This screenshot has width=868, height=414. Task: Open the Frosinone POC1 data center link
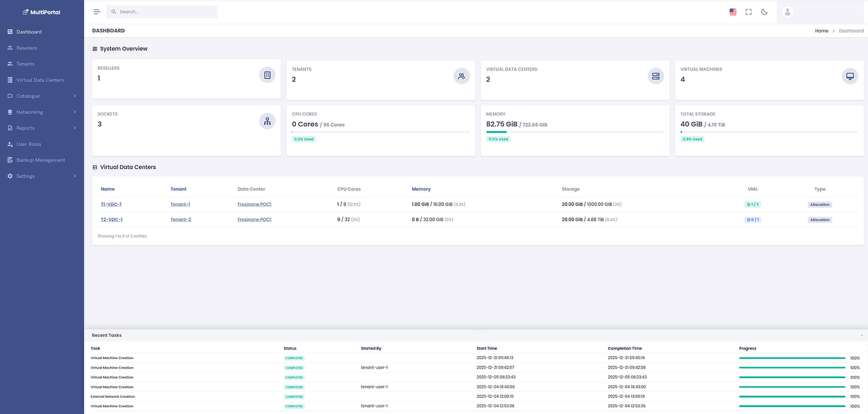pos(254,204)
